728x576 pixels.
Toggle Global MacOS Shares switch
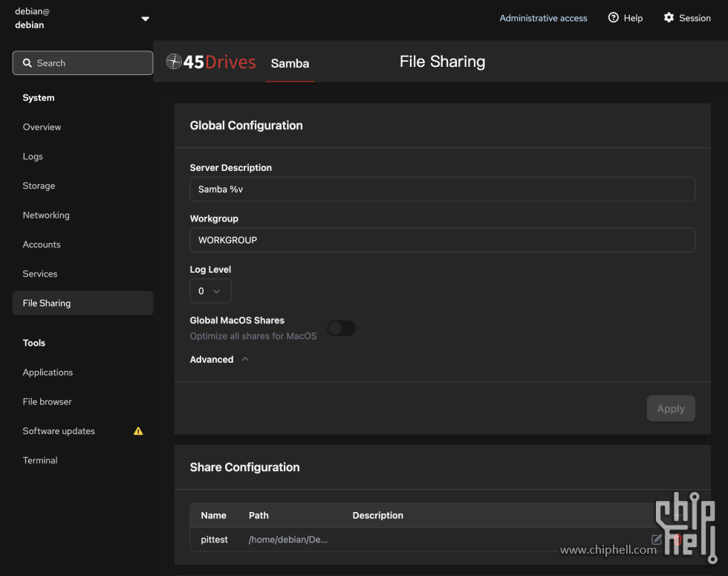coord(341,328)
